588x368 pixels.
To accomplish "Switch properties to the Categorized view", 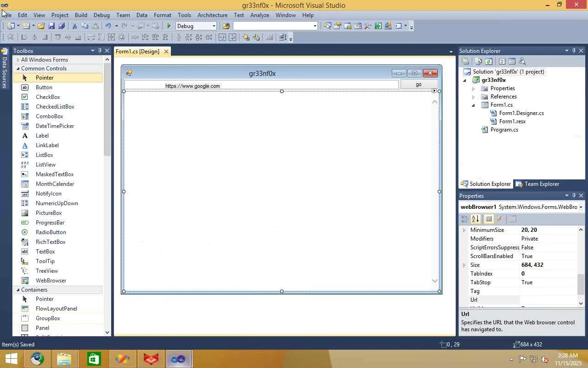I will tap(464, 219).
